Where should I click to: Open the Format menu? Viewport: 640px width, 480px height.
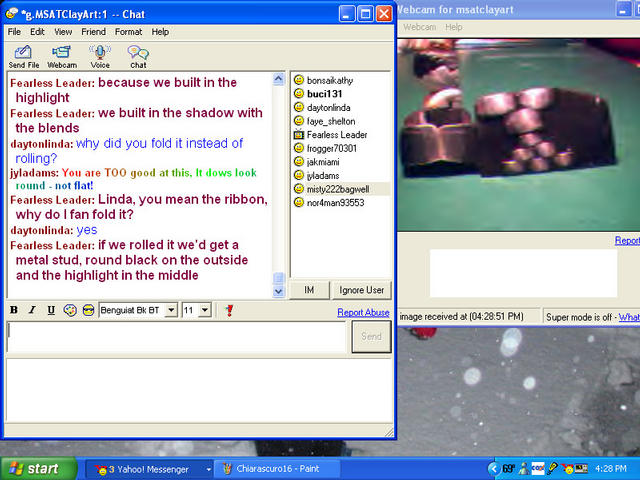128,32
